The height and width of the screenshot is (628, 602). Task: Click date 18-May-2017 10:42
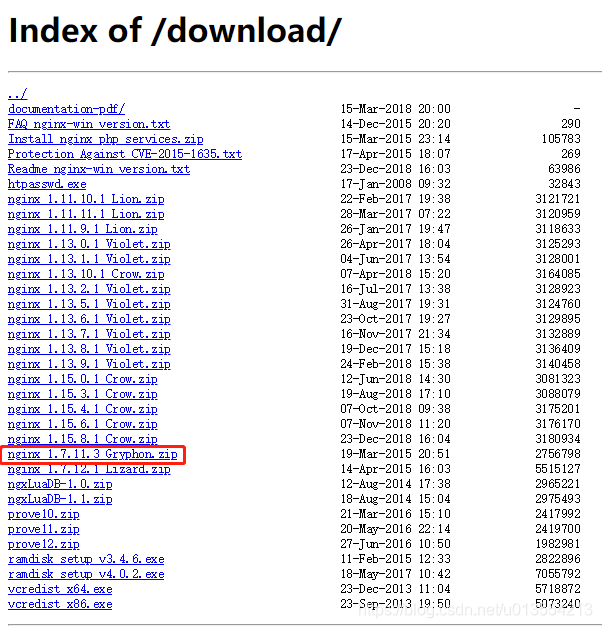tap(395, 574)
